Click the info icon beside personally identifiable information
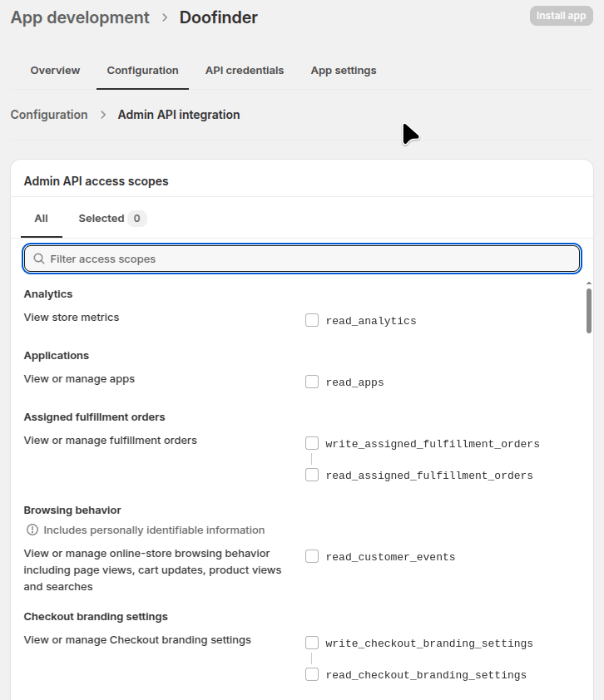 (32, 530)
